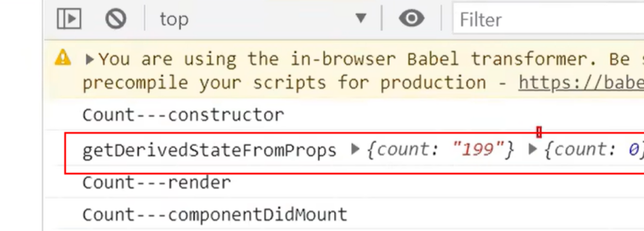The width and height of the screenshot is (644, 231).
Task: Expand the {count: 0} object
Action: (x=533, y=150)
